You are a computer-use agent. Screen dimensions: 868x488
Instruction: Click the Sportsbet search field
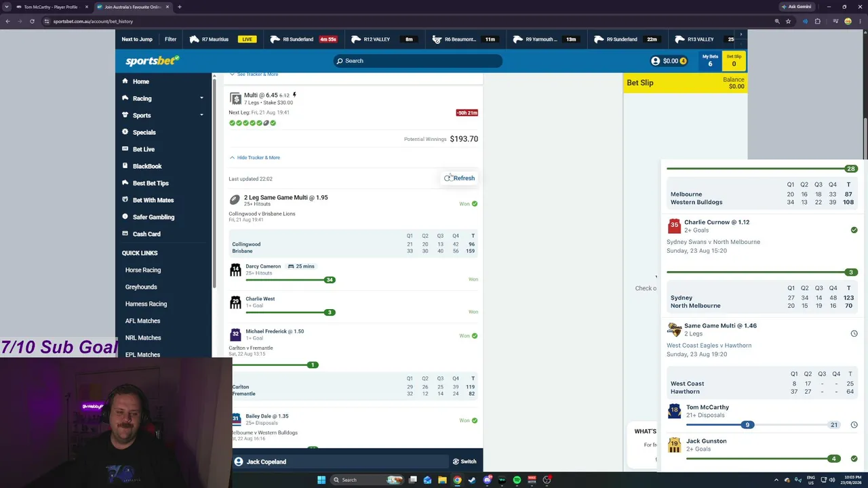pyautogui.click(x=418, y=61)
